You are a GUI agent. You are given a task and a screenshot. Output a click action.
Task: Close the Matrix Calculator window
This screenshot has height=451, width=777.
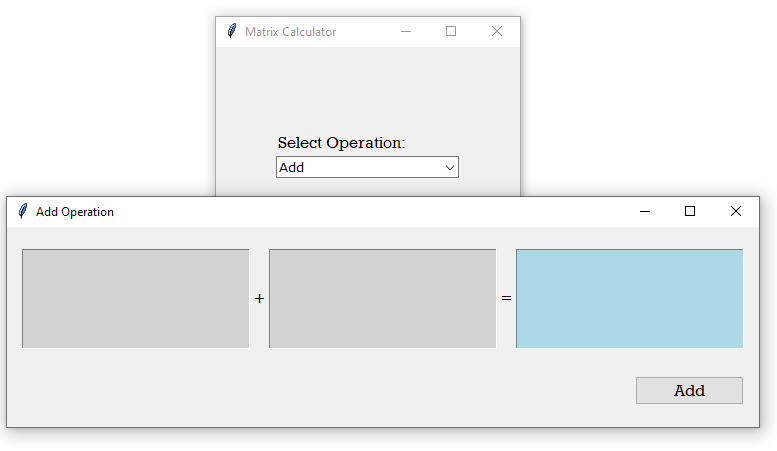(x=497, y=31)
